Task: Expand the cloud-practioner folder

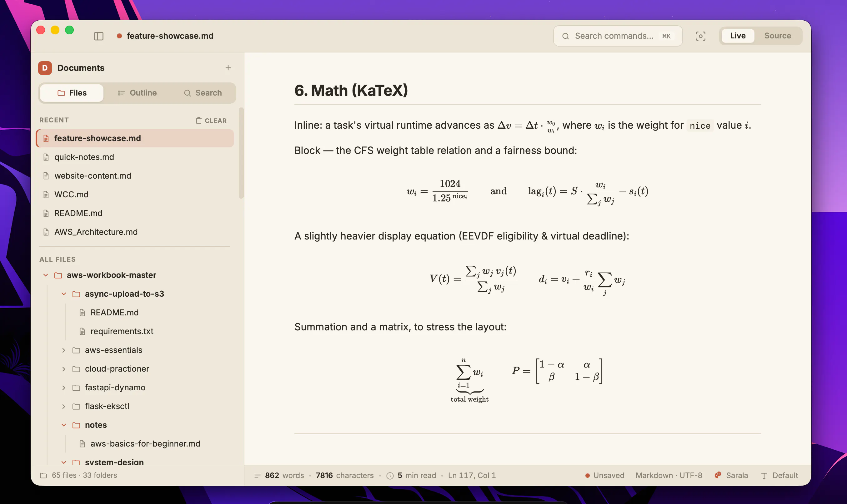Action: (63, 369)
